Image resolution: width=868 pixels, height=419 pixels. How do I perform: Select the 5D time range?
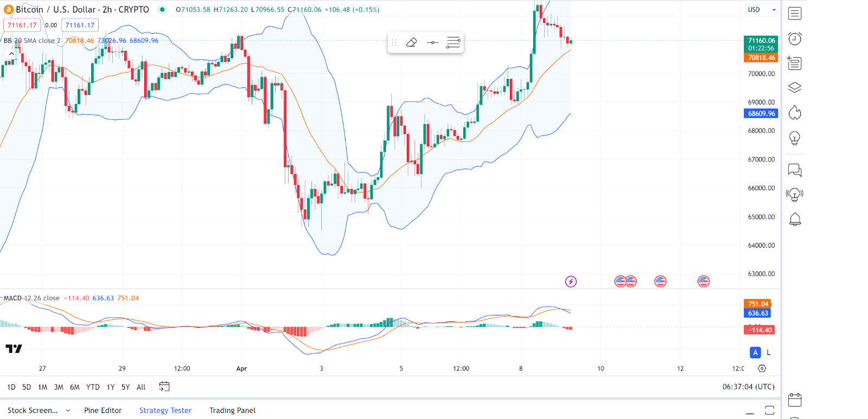27,387
